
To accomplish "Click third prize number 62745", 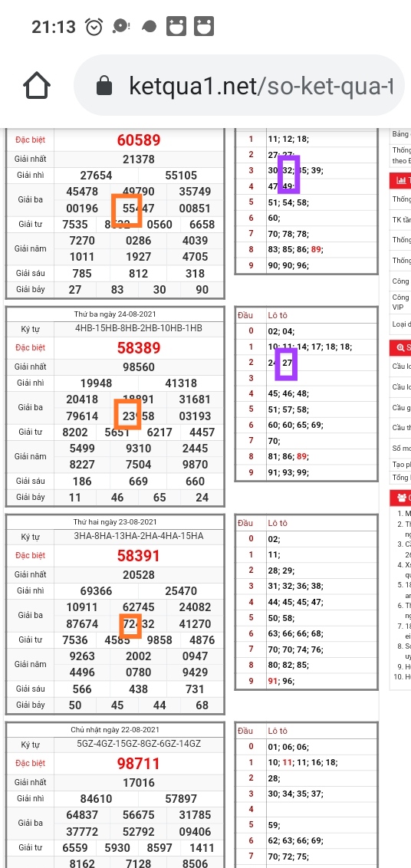I will point(139,607).
